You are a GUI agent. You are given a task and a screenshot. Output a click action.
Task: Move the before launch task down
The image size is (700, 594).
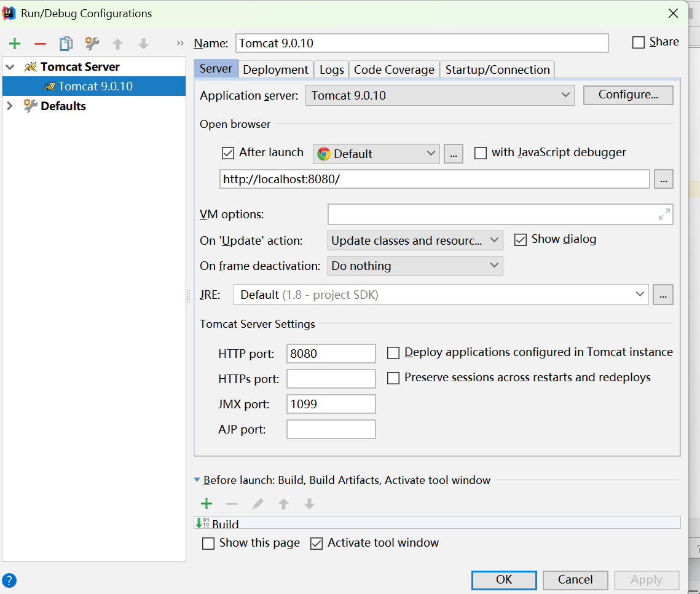point(309,504)
